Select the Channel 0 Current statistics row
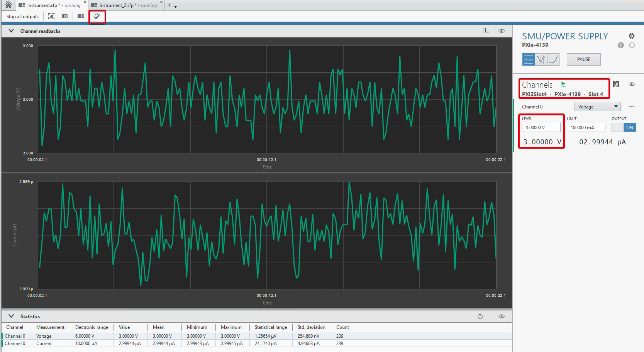The image size is (644, 352). click(257, 344)
